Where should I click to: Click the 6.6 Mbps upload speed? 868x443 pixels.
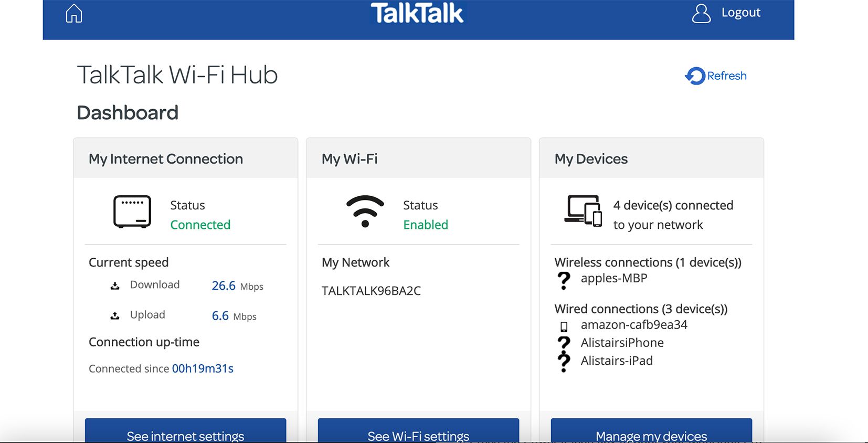(234, 316)
